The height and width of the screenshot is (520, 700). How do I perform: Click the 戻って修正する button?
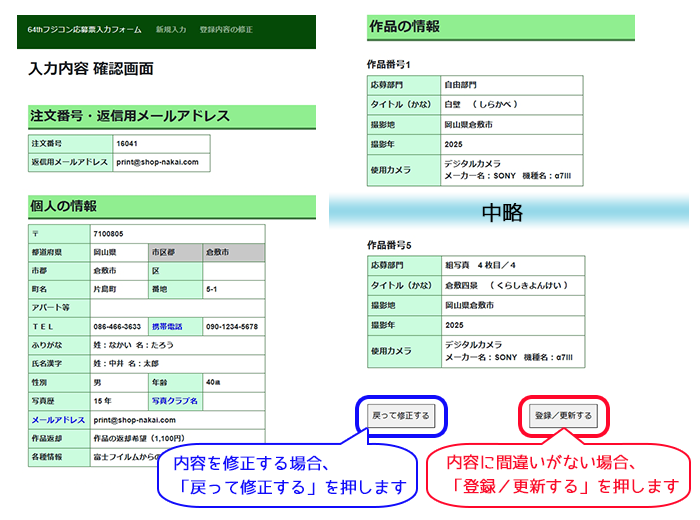(x=401, y=416)
